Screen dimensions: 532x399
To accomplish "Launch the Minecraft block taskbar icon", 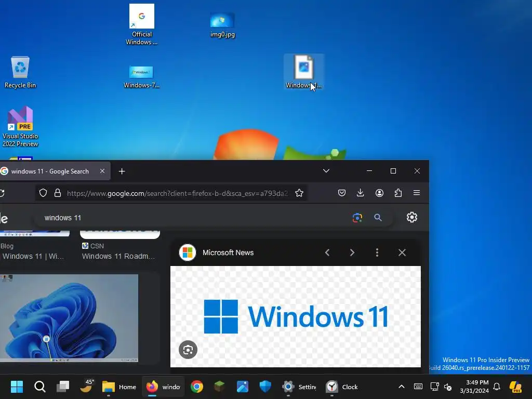I will [x=220, y=387].
